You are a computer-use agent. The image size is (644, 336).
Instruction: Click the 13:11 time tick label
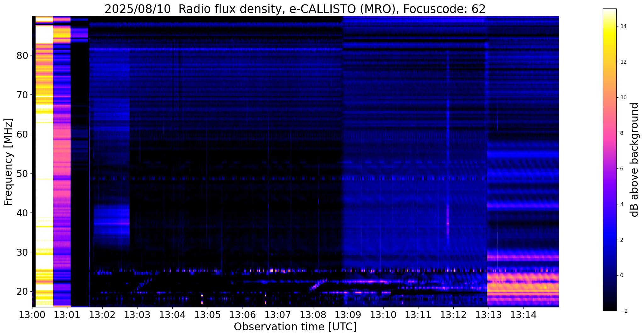418,315
